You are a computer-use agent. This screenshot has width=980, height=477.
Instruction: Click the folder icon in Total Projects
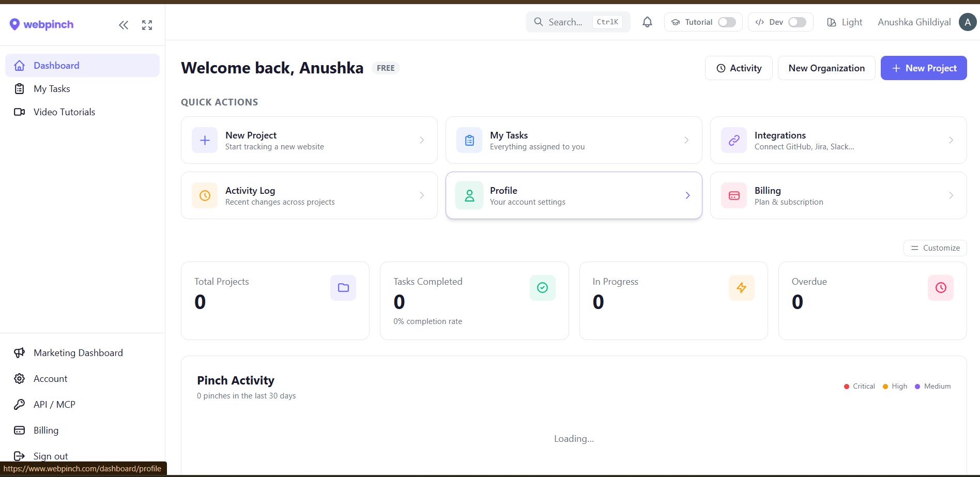pyautogui.click(x=343, y=288)
